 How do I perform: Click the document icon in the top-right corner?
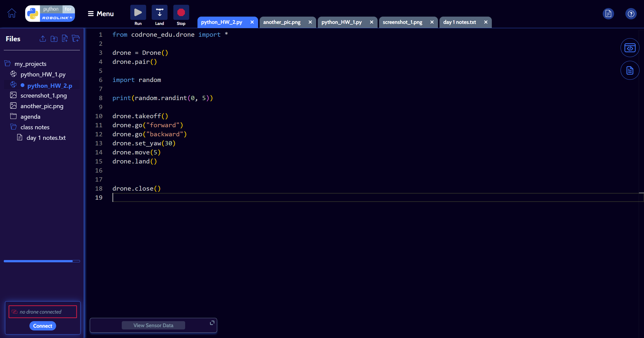(x=608, y=14)
